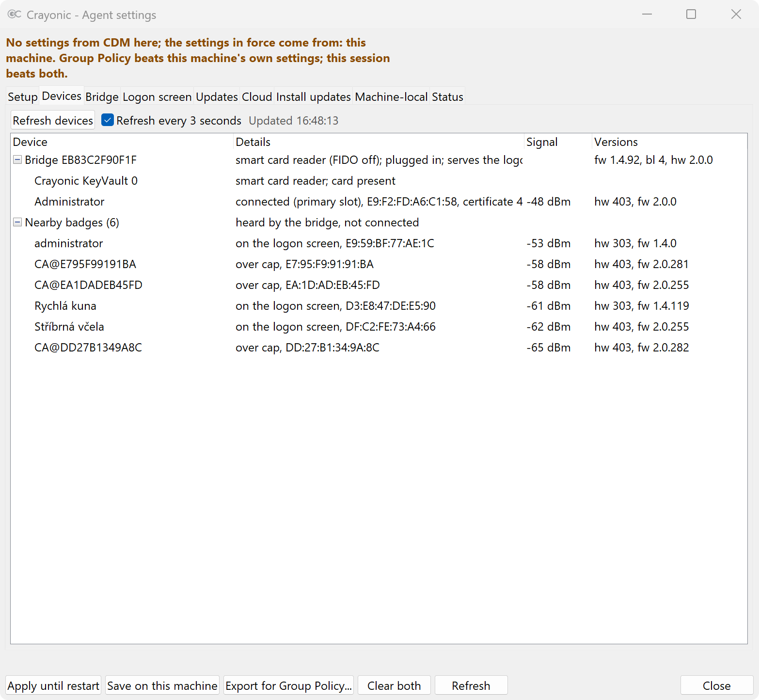Collapse the Nearby badges (6) group
The height and width of the screenshot is (700, 759).
point(17,222)
